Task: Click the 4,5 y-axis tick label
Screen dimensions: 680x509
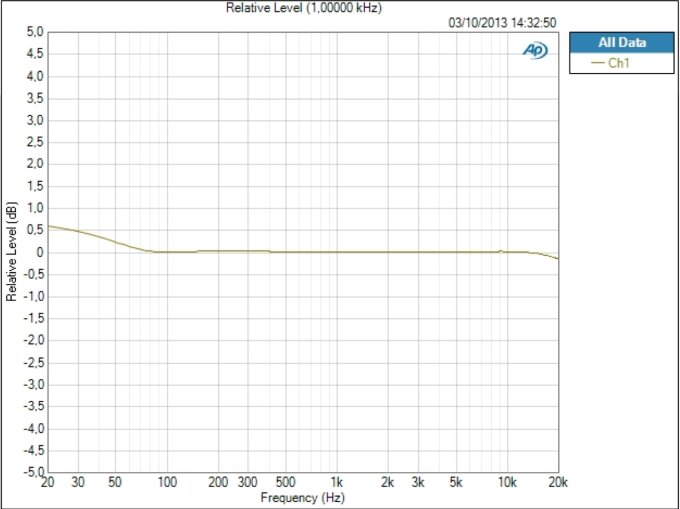Action: click(35, 54)
